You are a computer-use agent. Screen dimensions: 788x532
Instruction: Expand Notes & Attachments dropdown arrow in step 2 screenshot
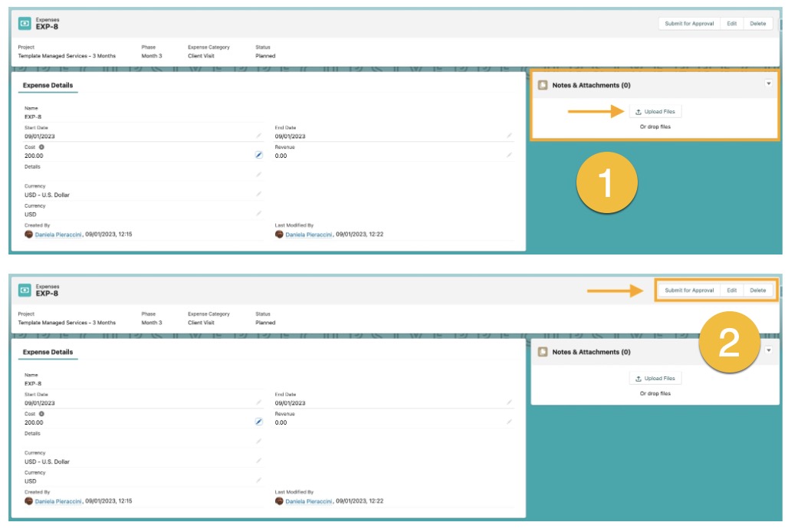(x=768, y=350)
